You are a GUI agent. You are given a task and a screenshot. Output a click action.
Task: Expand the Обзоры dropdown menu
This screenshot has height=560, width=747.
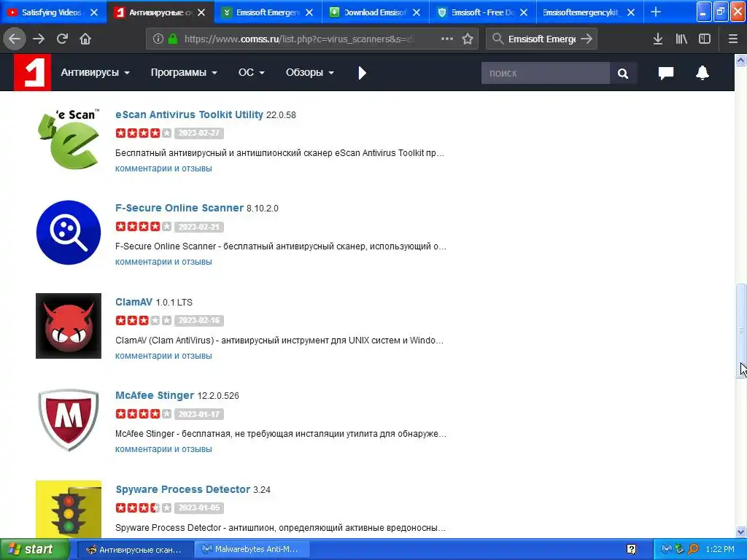pos(309,72)
